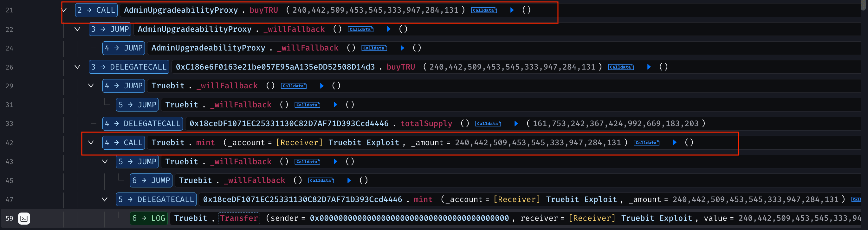The width and height of the screenshot is (868, 230).
Task: Open Calldata badge on line 29
Action: pos(294,86)
